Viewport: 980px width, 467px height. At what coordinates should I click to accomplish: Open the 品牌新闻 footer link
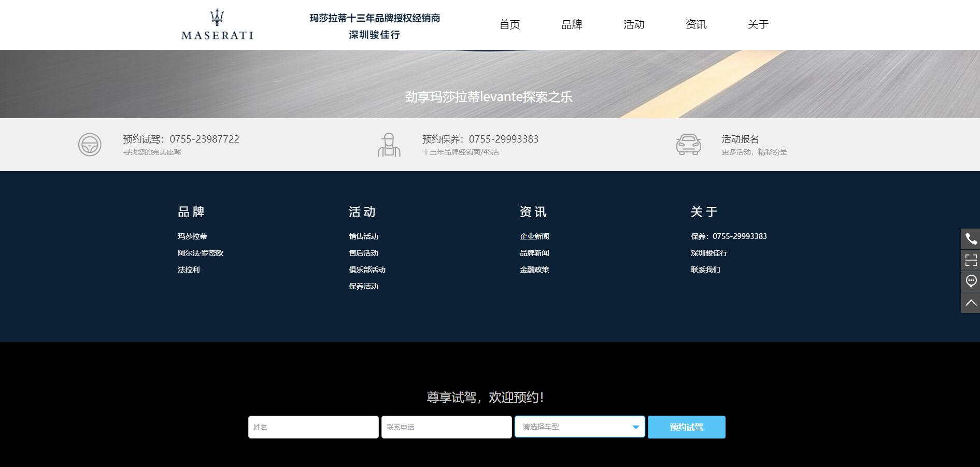click(534, 253)
